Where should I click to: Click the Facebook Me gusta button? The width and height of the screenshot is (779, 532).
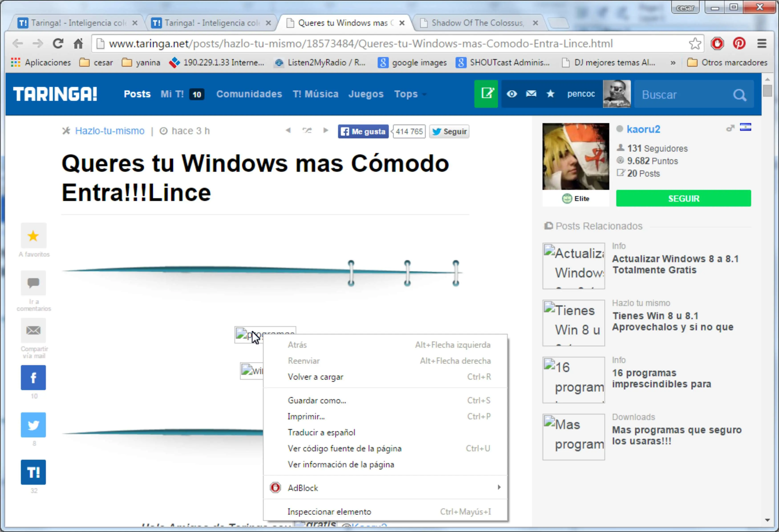(363, 131)
